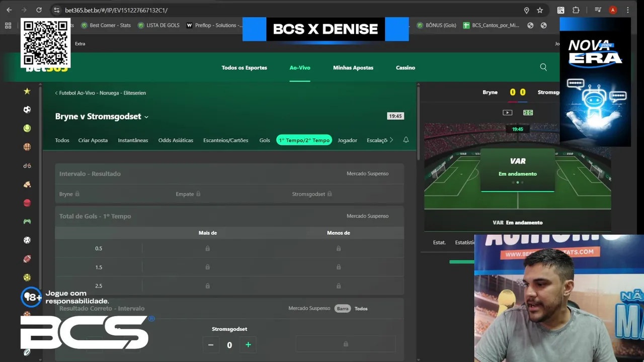This screenshot has width=644, height=362.
Task: Open the Estat. tab under the pitch
Action: pos(439,242)
